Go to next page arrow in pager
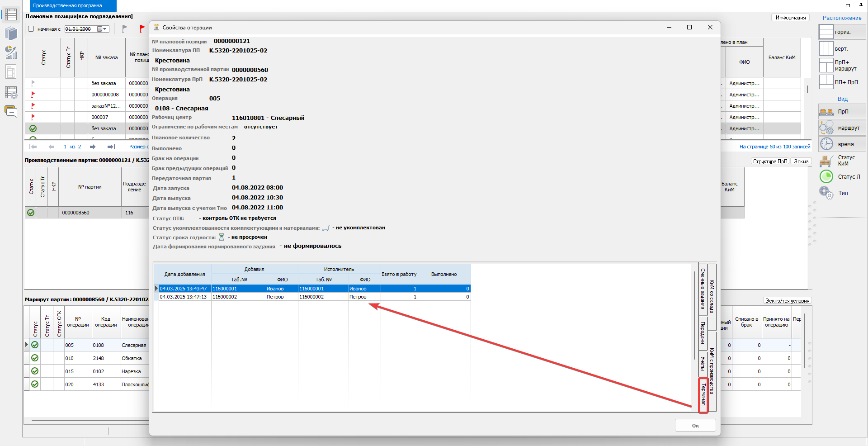Image resolution: width=868 pixels, height=446 pixels. [x=93, y=147]
